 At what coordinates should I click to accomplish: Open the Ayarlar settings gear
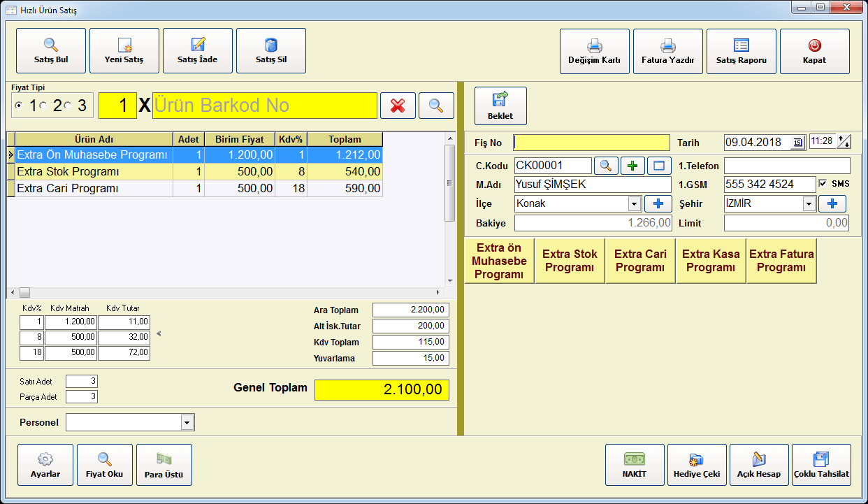click(x=45, y=465)
